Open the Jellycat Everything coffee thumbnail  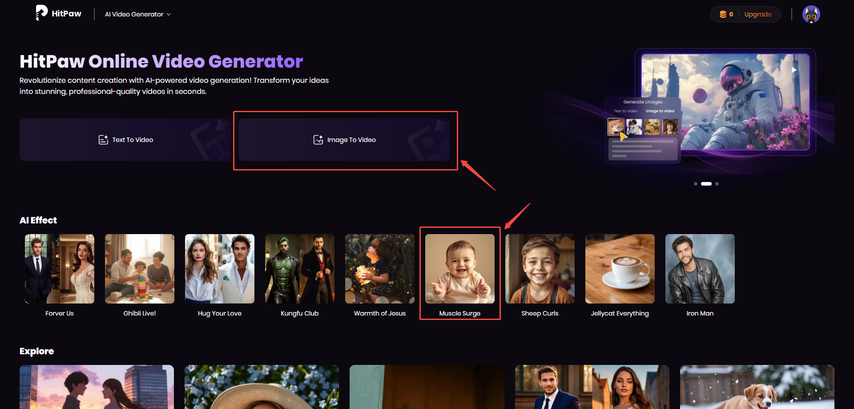(x=620, y=268)
